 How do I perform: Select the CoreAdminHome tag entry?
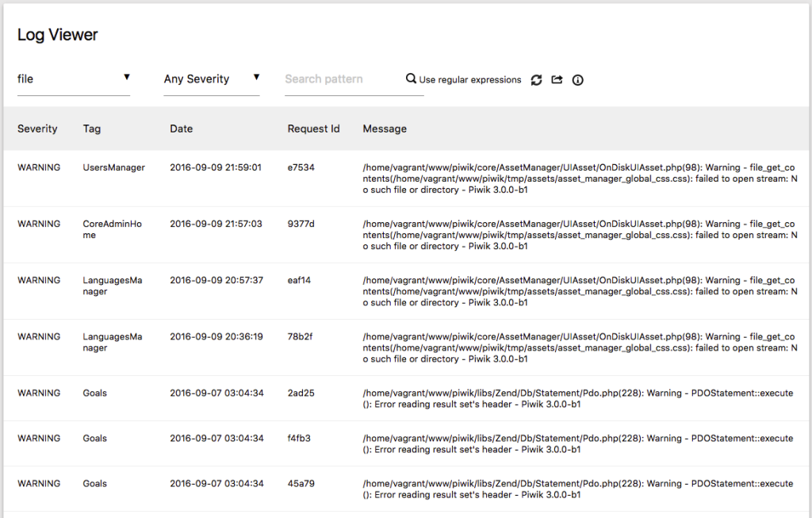coord(113,229)
